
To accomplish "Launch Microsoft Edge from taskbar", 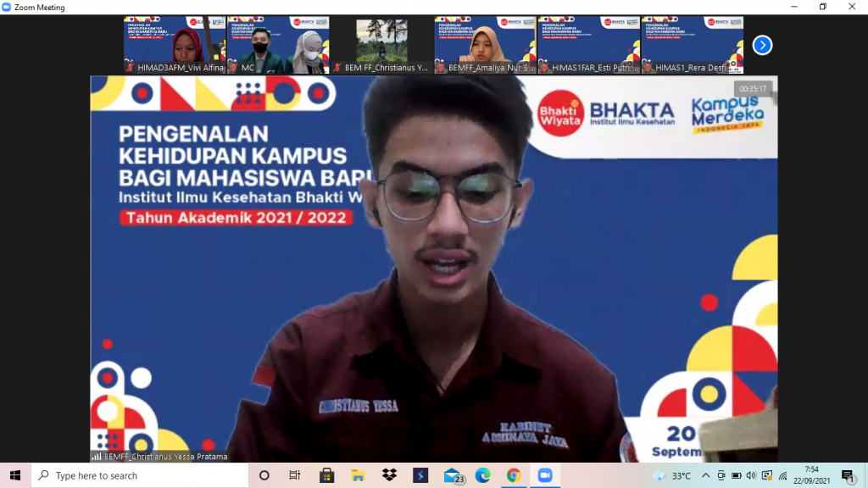I will (482, 475).
